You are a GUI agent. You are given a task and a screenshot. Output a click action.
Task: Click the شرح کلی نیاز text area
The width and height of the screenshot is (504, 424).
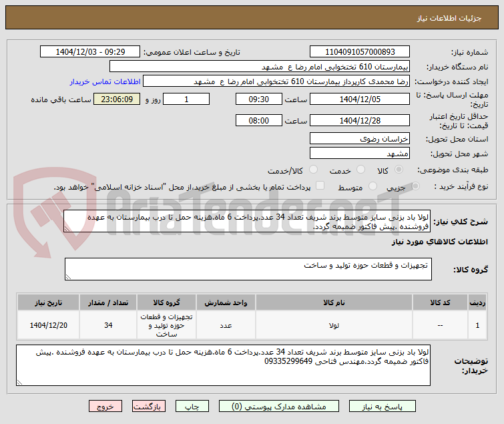click(247, 221)
